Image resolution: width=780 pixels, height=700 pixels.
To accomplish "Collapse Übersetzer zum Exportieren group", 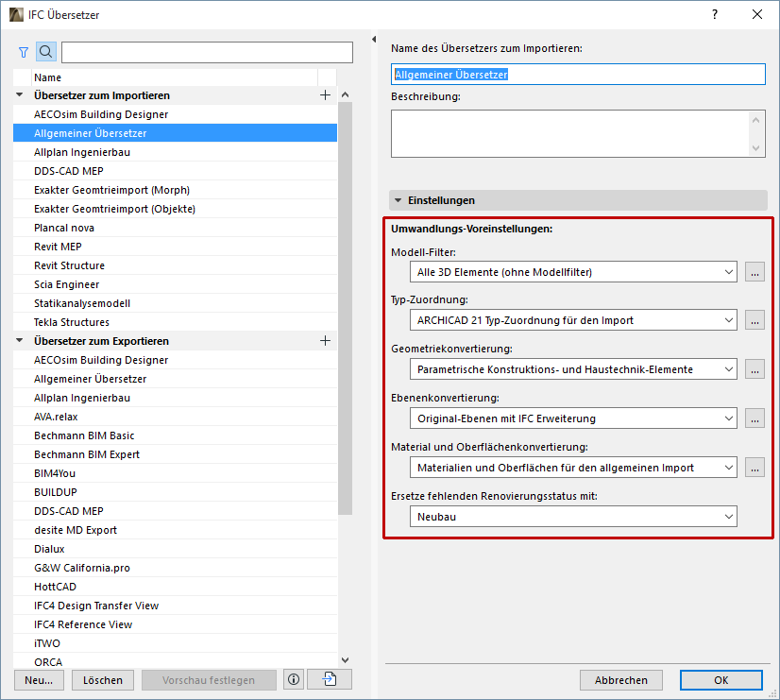I will (20, 340).
